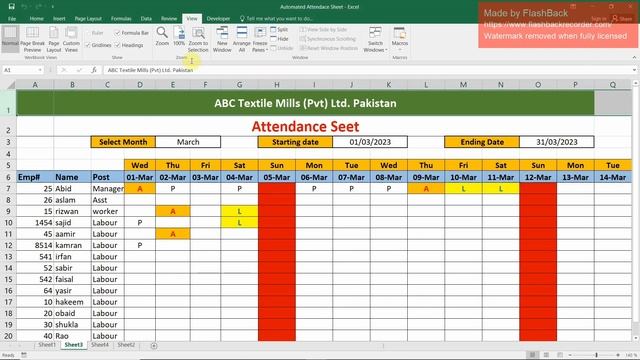
Task: Switch to the Page Layout ribbon tab
Action: coord(88,19)
